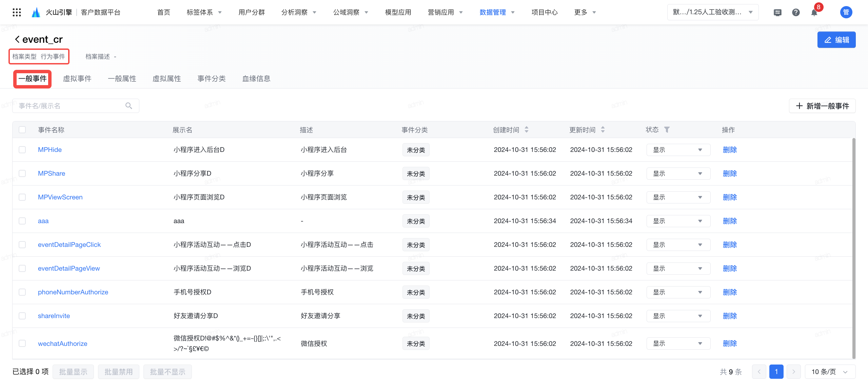Check the phoneNumberAuthorize row checkbox
The height and width of the screenshot is (392, 868).
22,292
